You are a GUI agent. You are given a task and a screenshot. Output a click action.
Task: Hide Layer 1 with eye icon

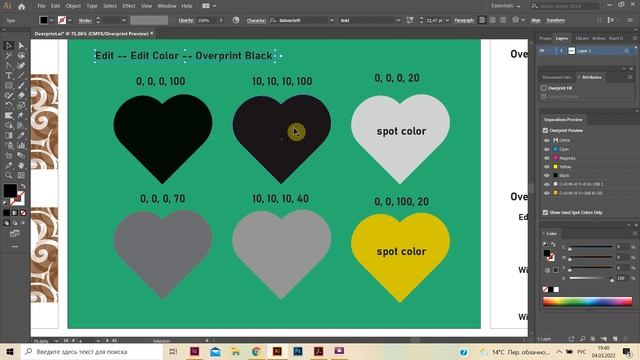542,51
